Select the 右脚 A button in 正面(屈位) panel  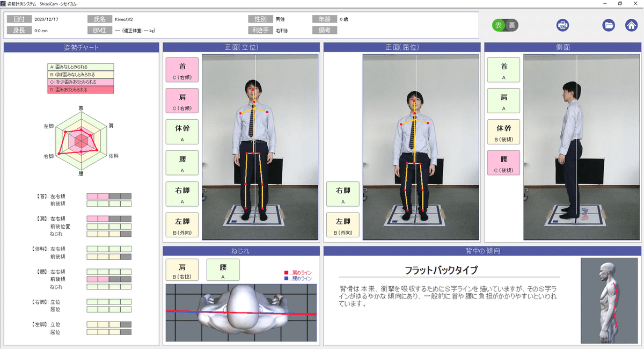coord(343,194)
